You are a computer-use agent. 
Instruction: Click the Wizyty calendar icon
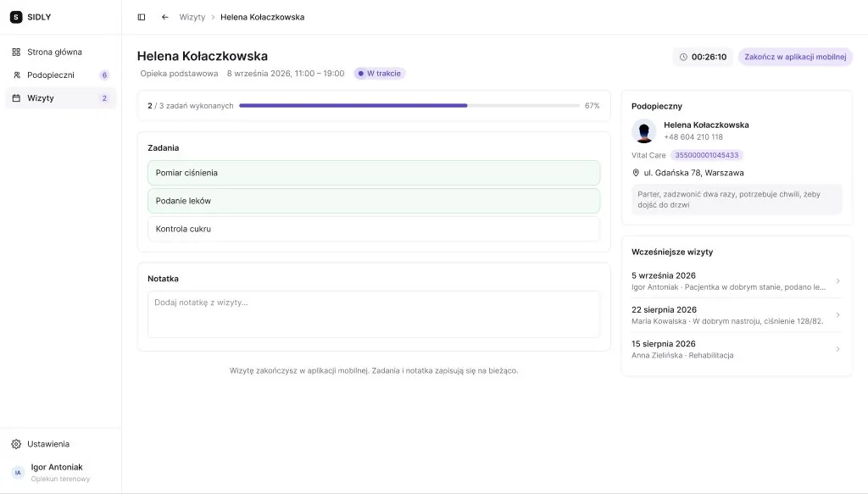coord(16,98)
